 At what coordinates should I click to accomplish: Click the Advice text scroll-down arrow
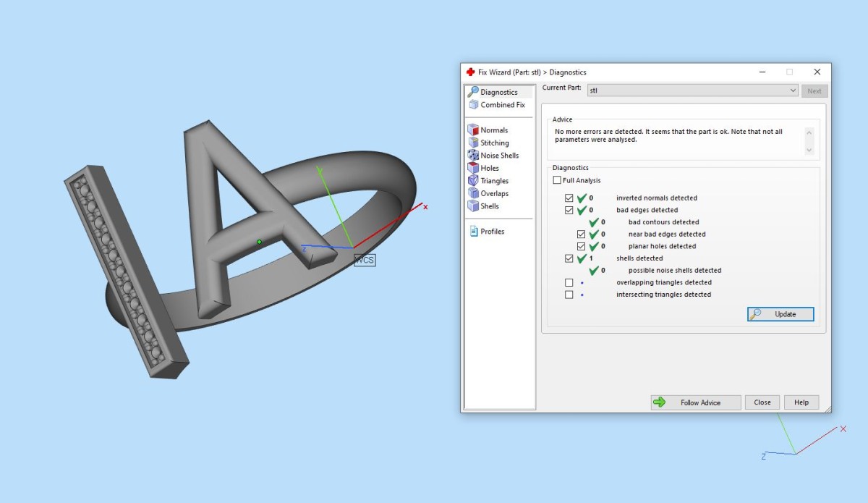(x=809, y=150)
